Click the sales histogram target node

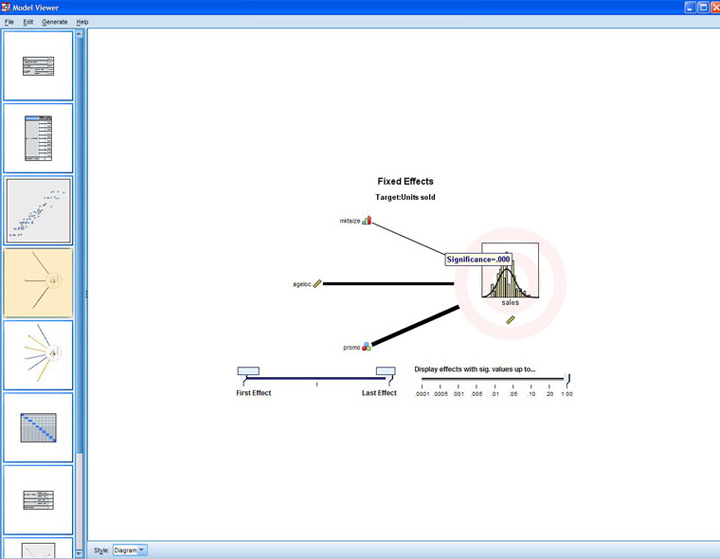(x=509, y=277)
